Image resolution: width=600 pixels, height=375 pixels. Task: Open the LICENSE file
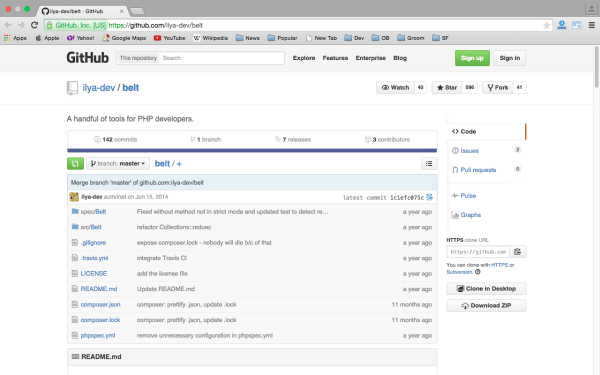tap(94, 273)
